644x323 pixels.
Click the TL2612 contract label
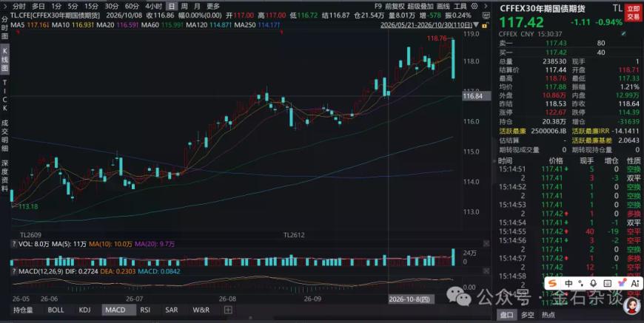click(x=294, y=235)
